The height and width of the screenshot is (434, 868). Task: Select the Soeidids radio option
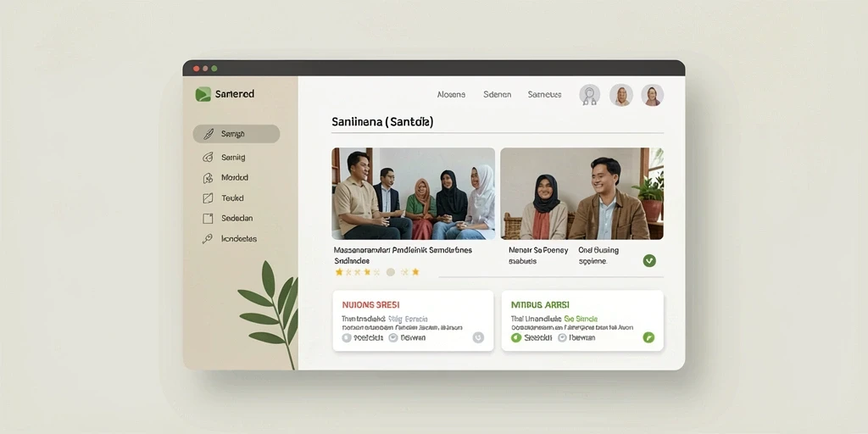[x=363, y=337]
